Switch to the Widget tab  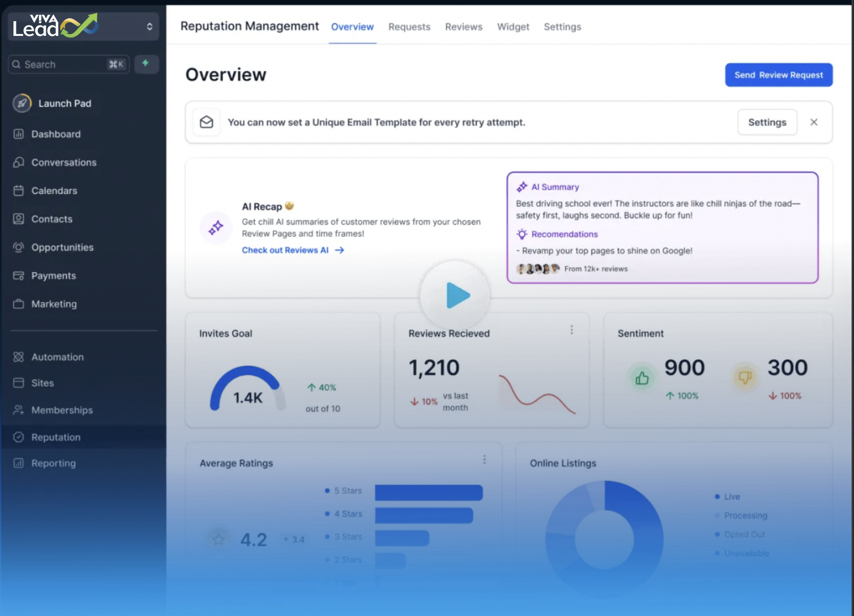513,27
